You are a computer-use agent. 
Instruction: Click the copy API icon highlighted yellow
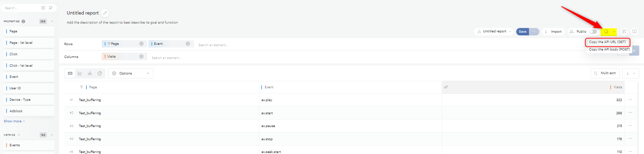click(606, 32)
